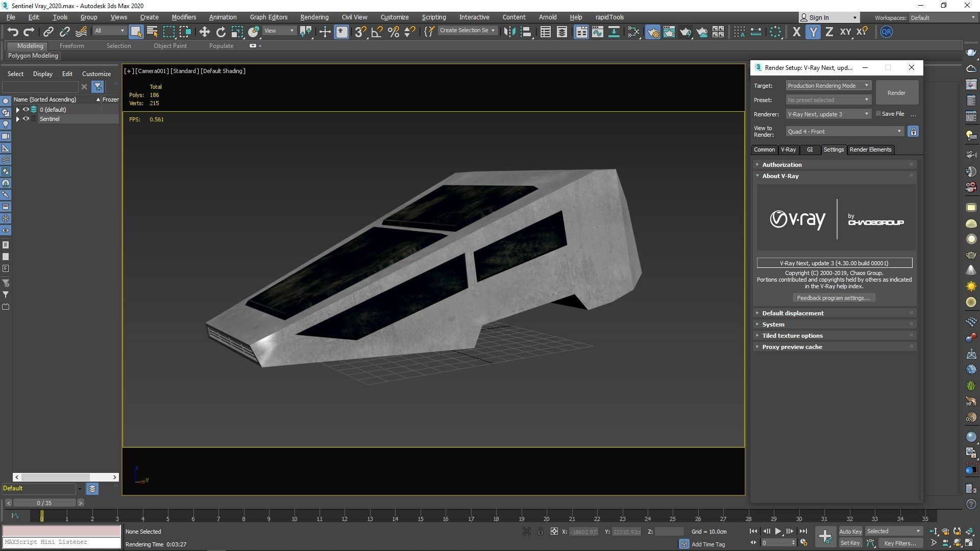Viewport: 980px width, 551px height.
Task: Open the Rendering menu
Action: [314, 17]
